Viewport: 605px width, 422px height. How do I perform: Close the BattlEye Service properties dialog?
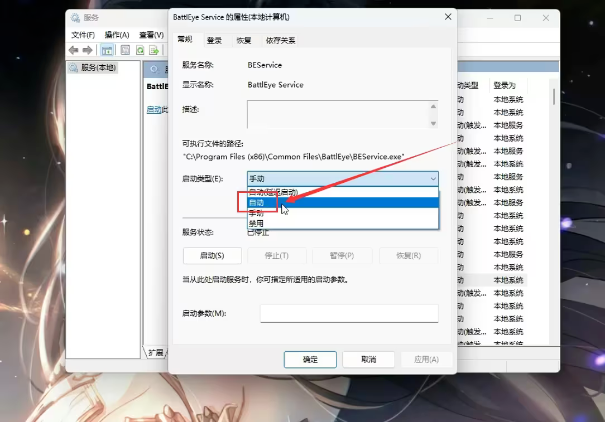tap(448, 17)
